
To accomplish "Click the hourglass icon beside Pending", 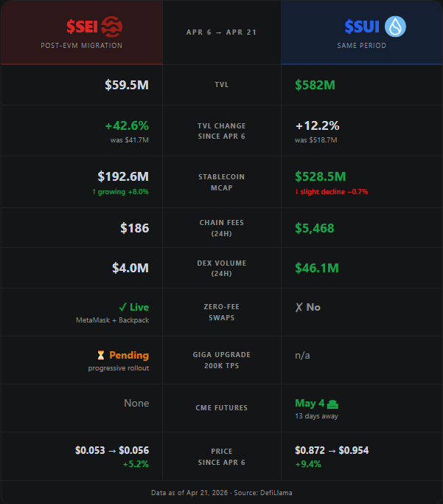I will pos(101,355).
